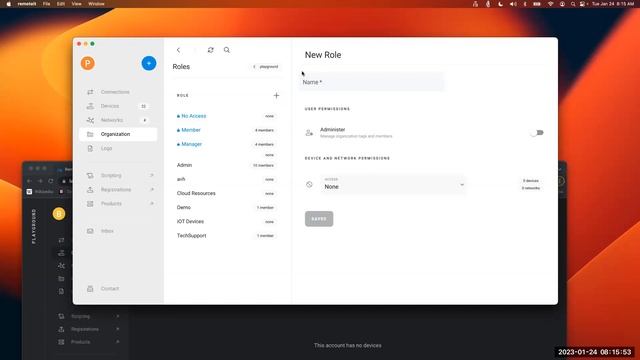Open the Member role
Image resolution: width=640 pixels, height=360 pixels.
(x=191, y=130)
